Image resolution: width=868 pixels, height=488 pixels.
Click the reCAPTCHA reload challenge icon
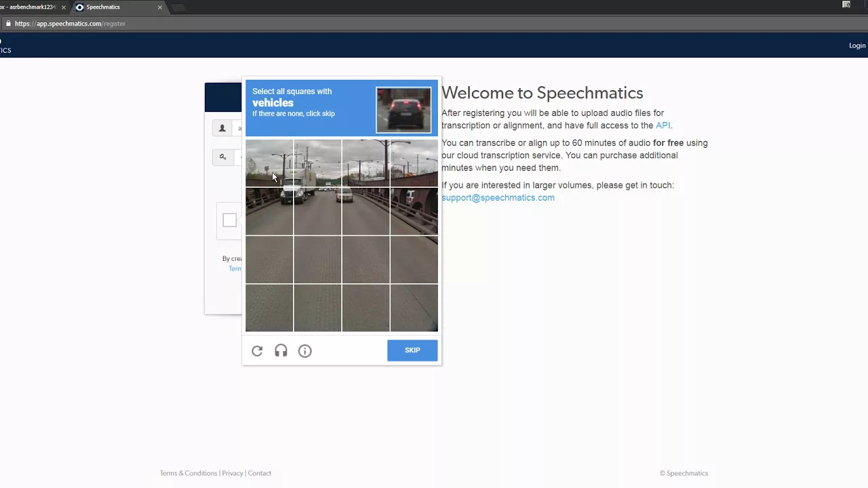click(257, 350)
